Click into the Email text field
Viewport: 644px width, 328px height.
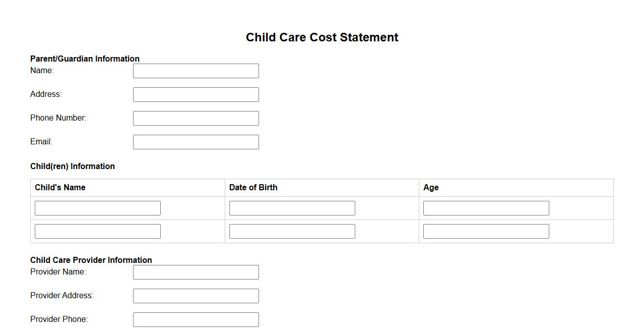[x=196, y=142]
